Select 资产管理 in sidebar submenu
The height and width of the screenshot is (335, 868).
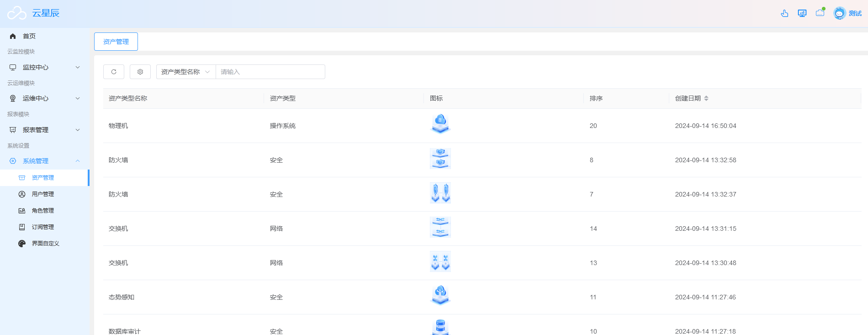(45, 178)
